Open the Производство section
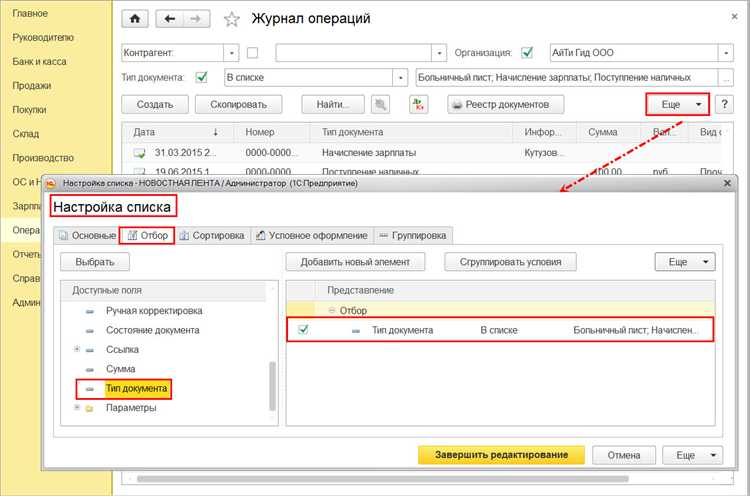750x496 pixels. coord(43,157)
